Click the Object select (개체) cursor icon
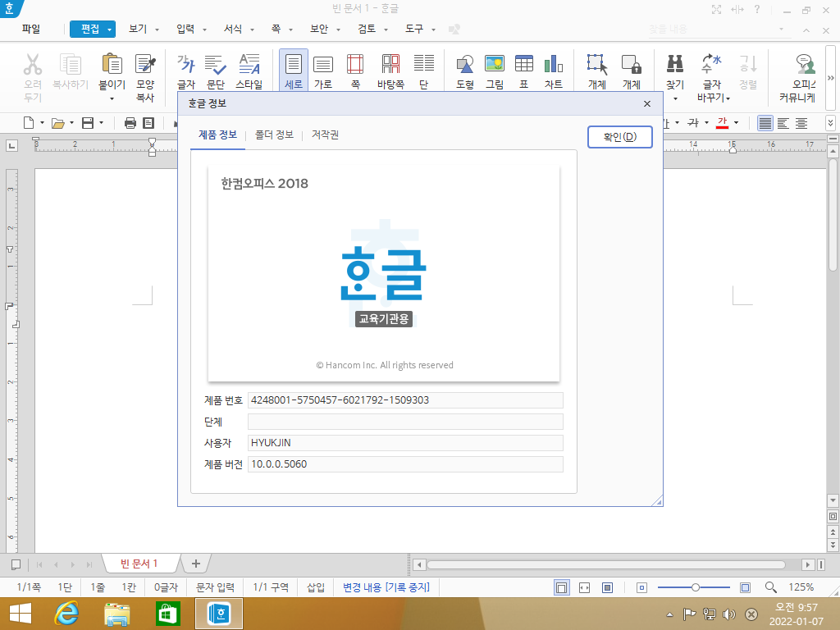Image resolution: width=840 pixels, height=630 pixels. [597, 64]
